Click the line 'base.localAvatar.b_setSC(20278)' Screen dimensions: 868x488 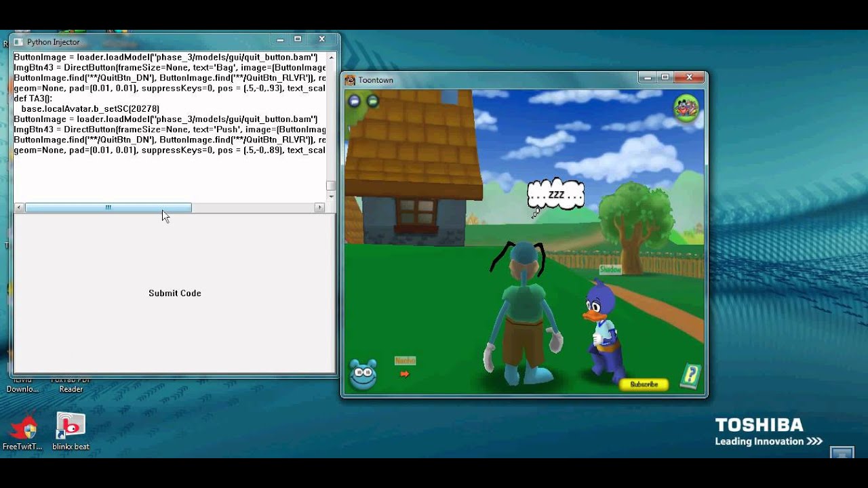coord(90,108)
